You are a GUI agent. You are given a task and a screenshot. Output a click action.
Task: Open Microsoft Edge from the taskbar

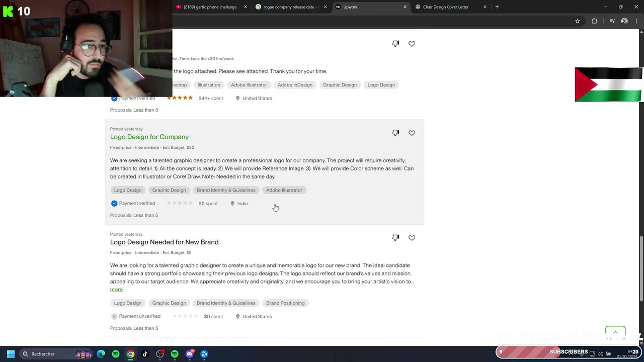[101, 354]
